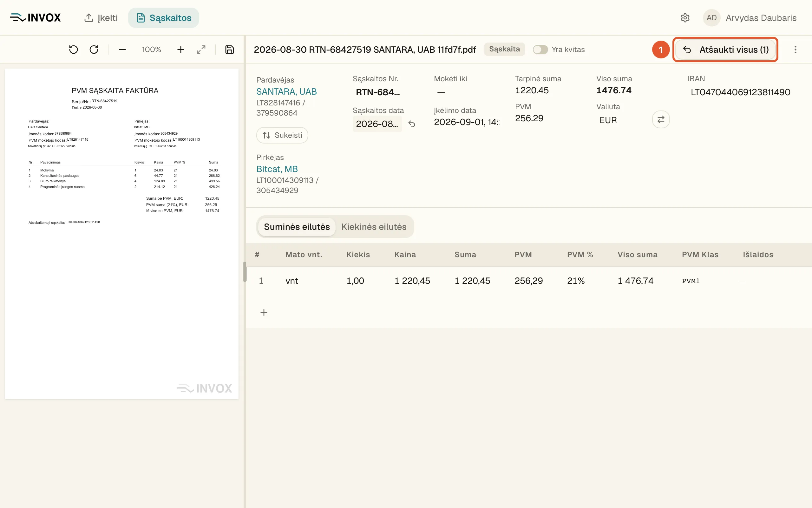Open buyer Bitcat, MB link
This screenshot has width=812, height=508.
277,169
